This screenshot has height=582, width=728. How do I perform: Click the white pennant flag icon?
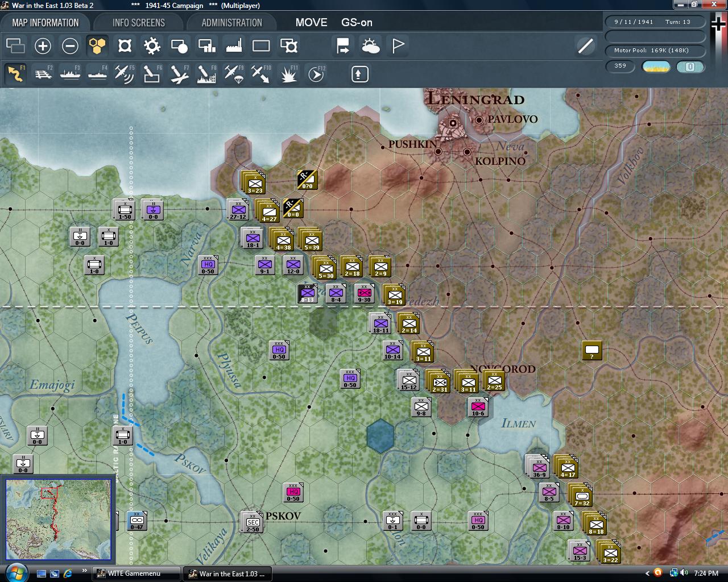tap(398, 46)
